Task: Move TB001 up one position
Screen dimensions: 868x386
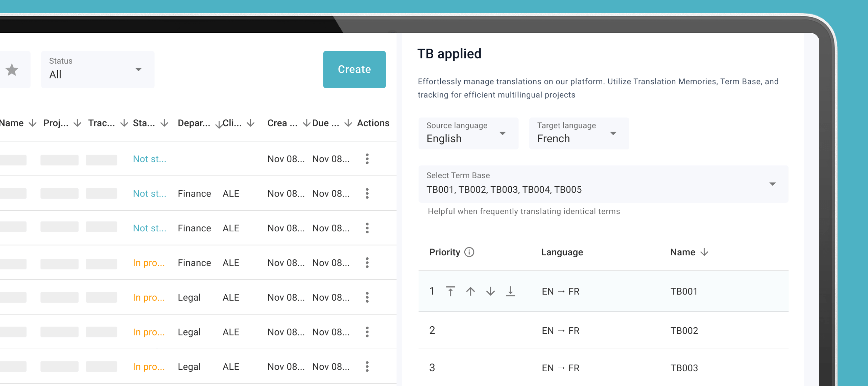Action: tap(470, 291)
